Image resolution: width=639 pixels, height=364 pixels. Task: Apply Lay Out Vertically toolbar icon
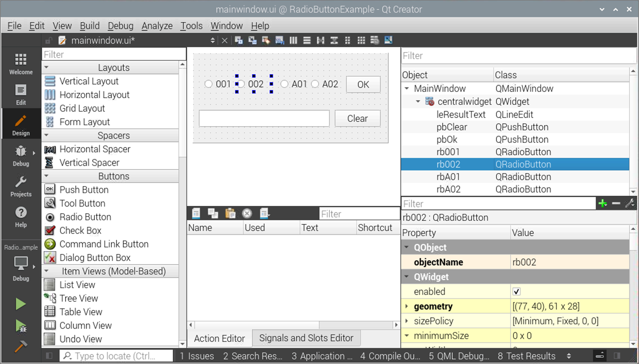pos(307,40)
